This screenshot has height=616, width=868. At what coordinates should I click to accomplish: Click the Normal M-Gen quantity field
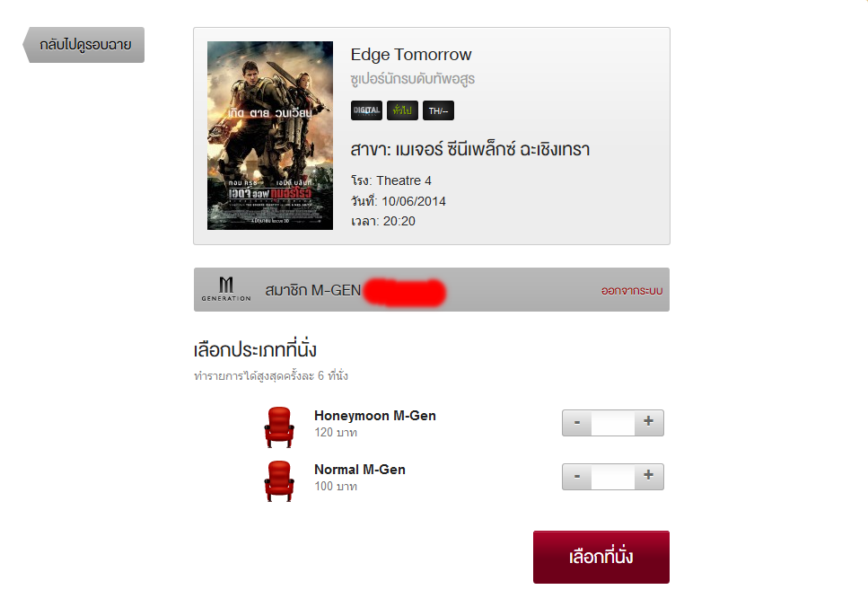(x=613, y=477)
